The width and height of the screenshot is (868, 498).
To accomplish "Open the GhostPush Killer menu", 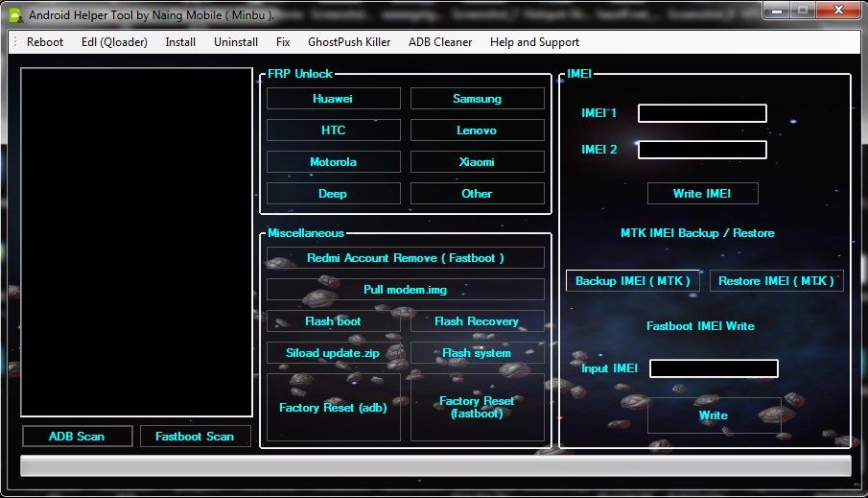I will [x=349, y=42].
